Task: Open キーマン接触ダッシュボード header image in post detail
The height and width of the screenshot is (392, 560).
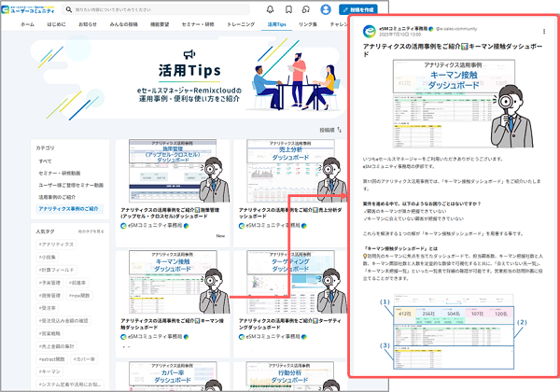Action: point(463,104)
